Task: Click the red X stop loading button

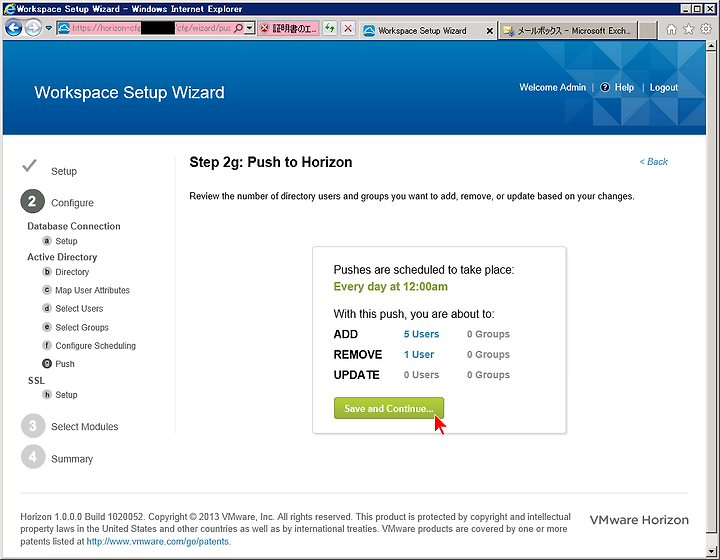Action: pos(348,28)
